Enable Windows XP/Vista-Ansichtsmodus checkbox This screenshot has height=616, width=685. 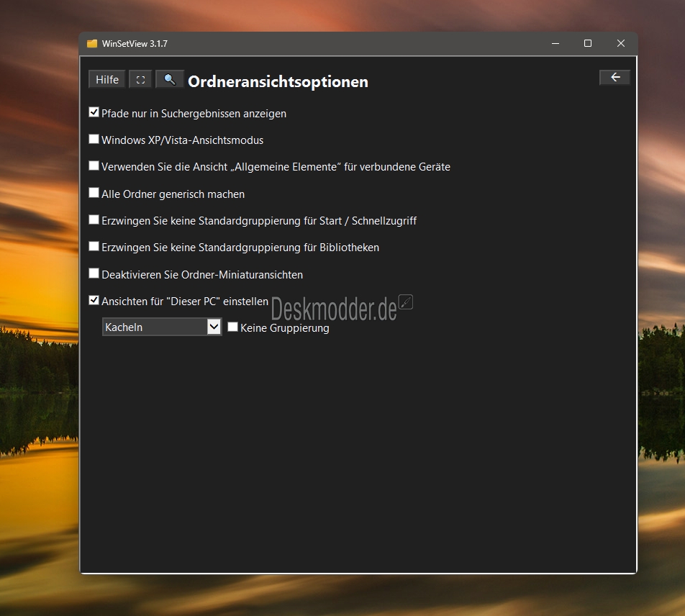(x=94, y=140)
